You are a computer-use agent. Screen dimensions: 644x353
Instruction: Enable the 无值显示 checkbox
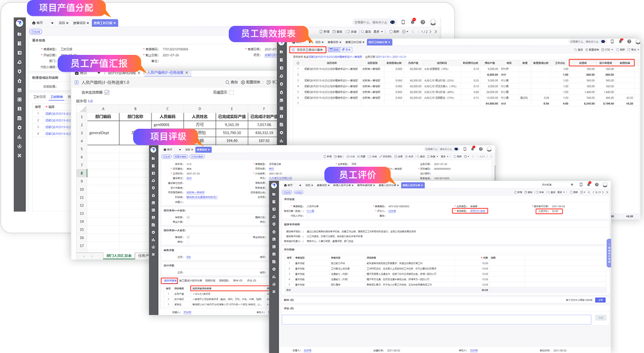point(231,92)
